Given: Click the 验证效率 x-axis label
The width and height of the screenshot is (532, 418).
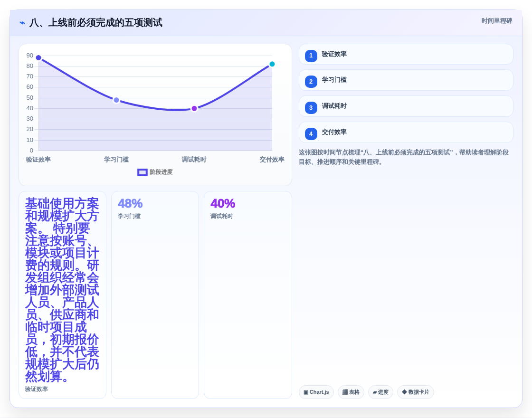Looking at the screenshot, I should [x=38, y=160].
